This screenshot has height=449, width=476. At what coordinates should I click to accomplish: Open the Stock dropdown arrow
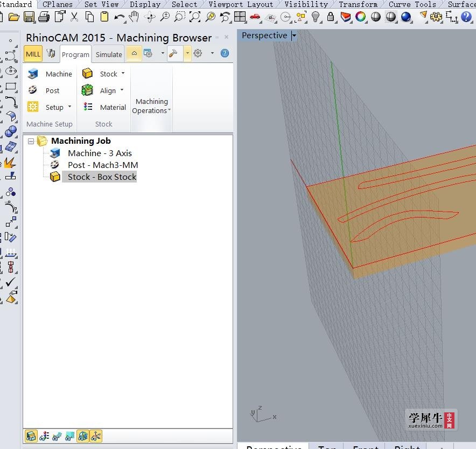tap(123, 73)
